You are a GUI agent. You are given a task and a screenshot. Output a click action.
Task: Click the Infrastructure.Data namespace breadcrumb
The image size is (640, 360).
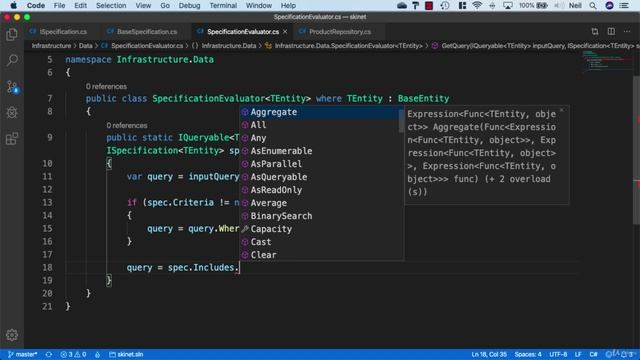point(224,46)
